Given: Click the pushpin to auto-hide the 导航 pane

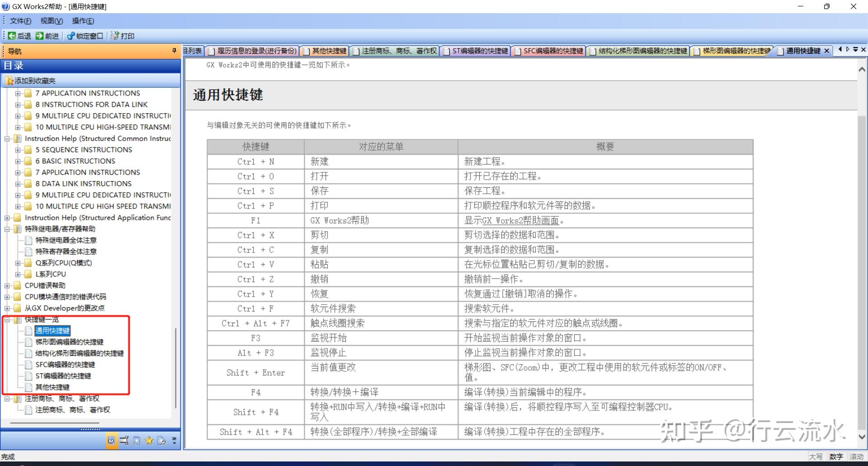Looking at the screenshot, I should (x=174, y=51).
